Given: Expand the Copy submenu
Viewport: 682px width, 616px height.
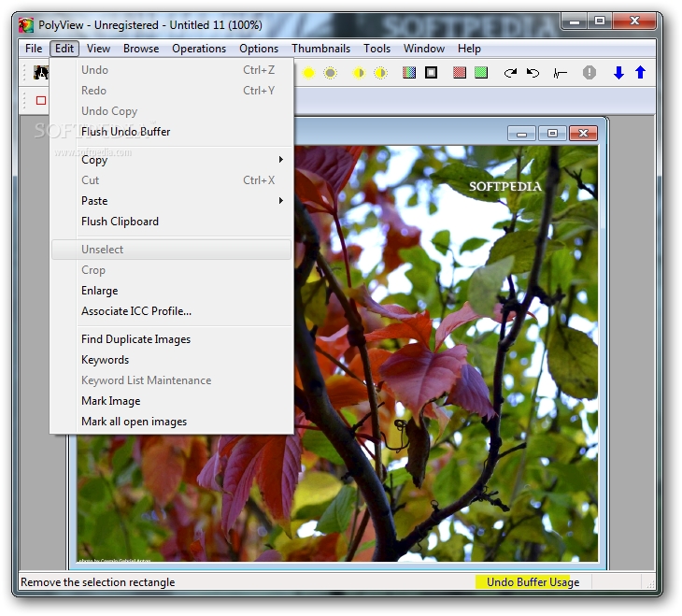Looking at the screenshot, I should click(172, 160).
